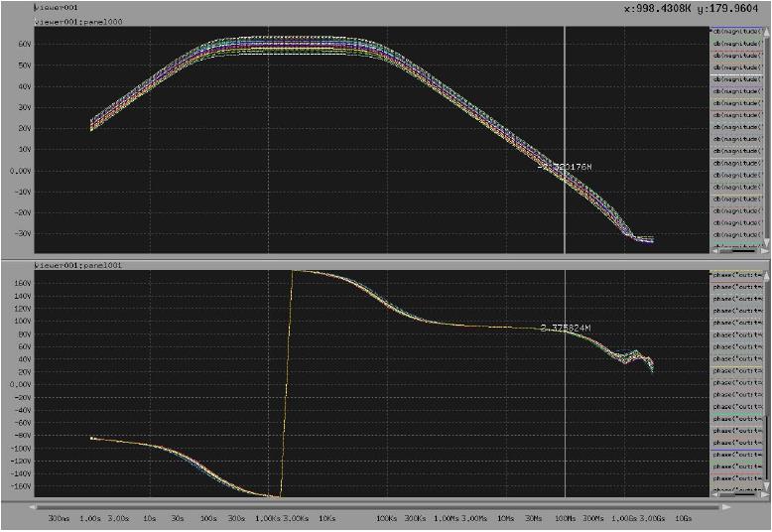
Task: Click the down arrow of the phase legend scrollbar
Action: (x=767, y=486)
